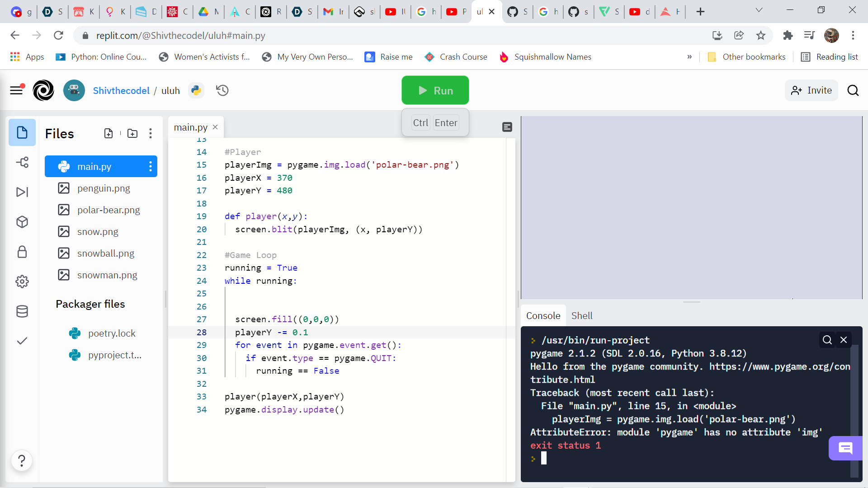Open the Debugger from the sidebar
Screen dimensions: 868x488
[22, 192]
